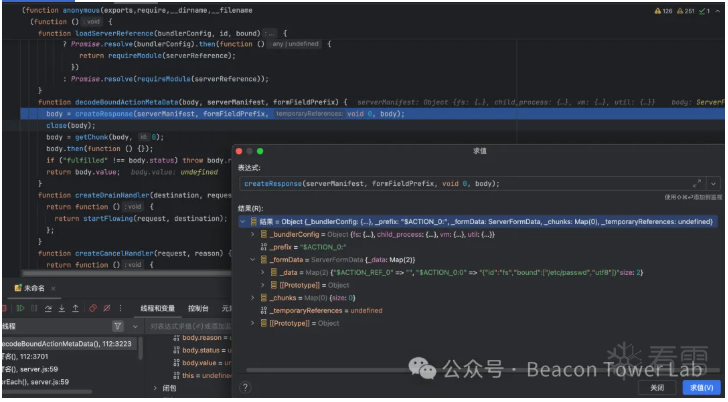728x402 pixels.
Task: Click the decodeBoundActionMetaData function declaration
Action: pyautogui.click(x=193, y=102)
